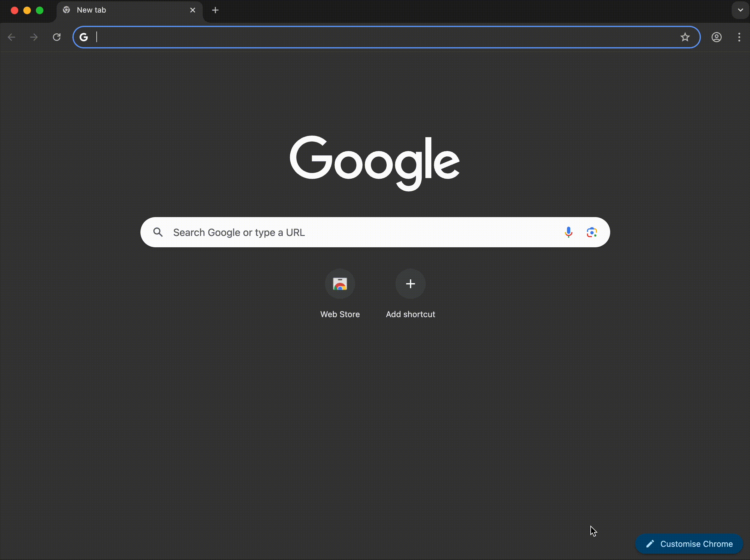Open the profile account icon
The height and width of the screenshot is (560, 750).
pyautogui.click(x=716, y=37)
